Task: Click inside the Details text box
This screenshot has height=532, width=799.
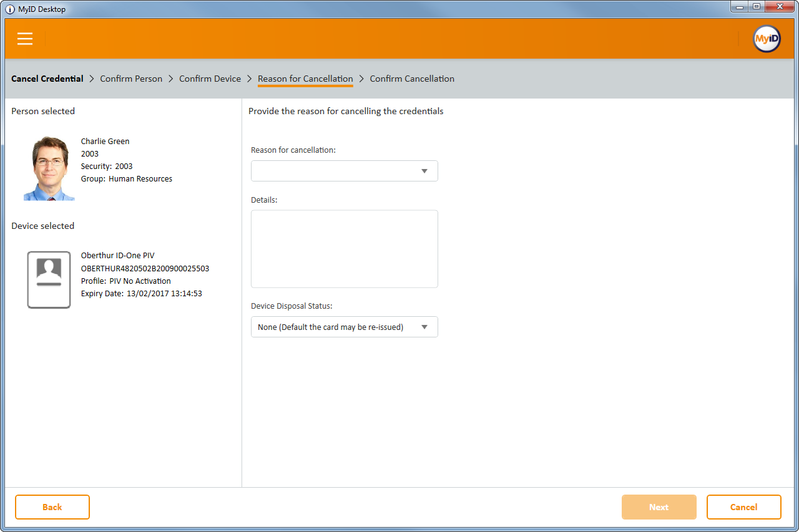Action: click(x=344, y=248)
